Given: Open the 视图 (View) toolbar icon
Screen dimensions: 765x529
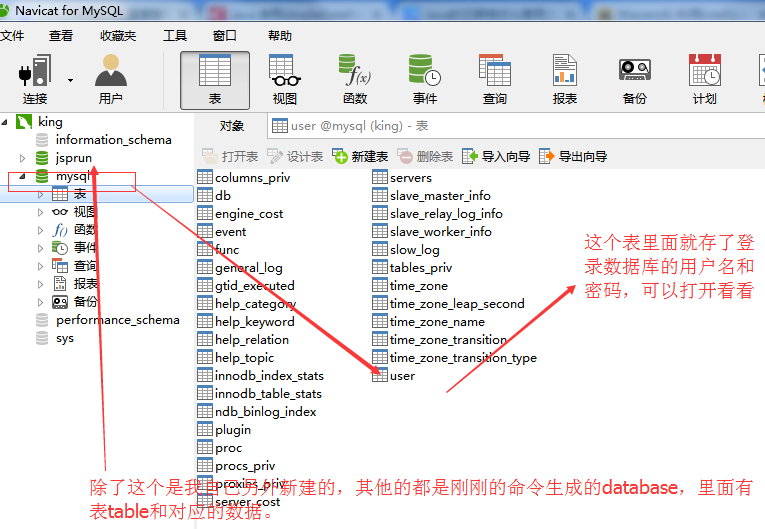Looking at the screenshot, I should coord(285,79).
